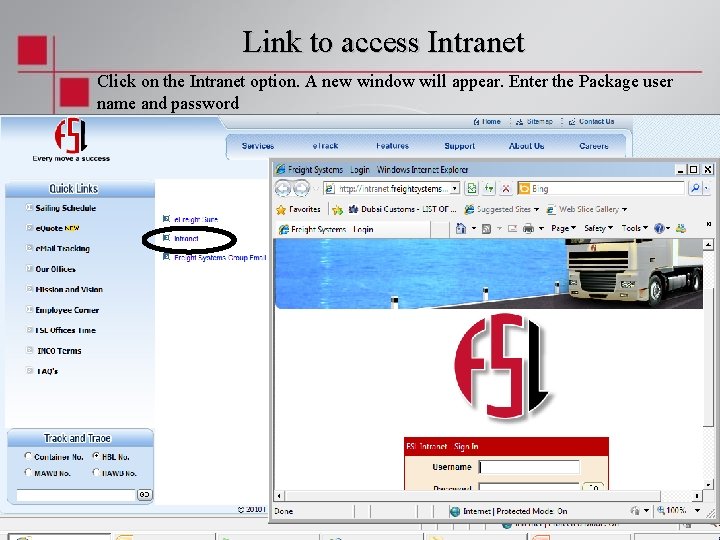Click the large FSL logo on login page
The image size is (720, 540).
click(x=503, y=366)
